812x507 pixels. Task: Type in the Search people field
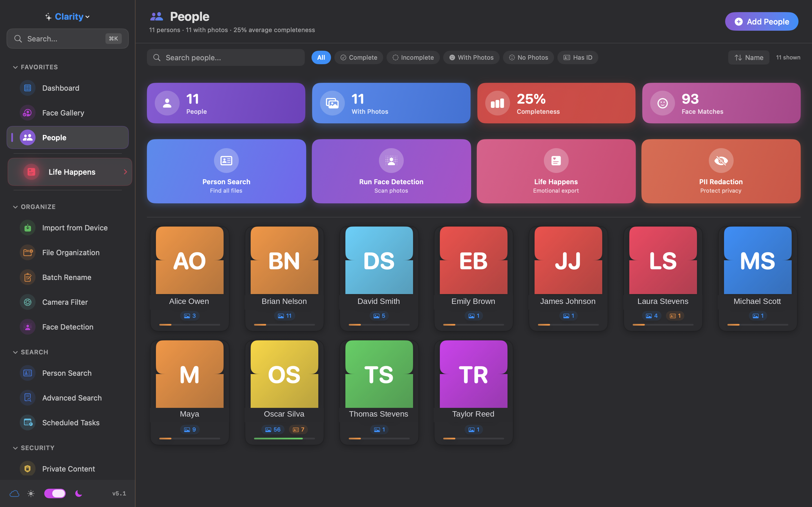[226, 57]
